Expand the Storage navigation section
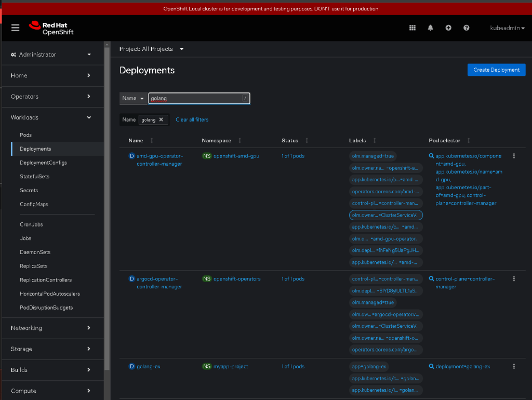532x400 pixels. pos(51,349)
